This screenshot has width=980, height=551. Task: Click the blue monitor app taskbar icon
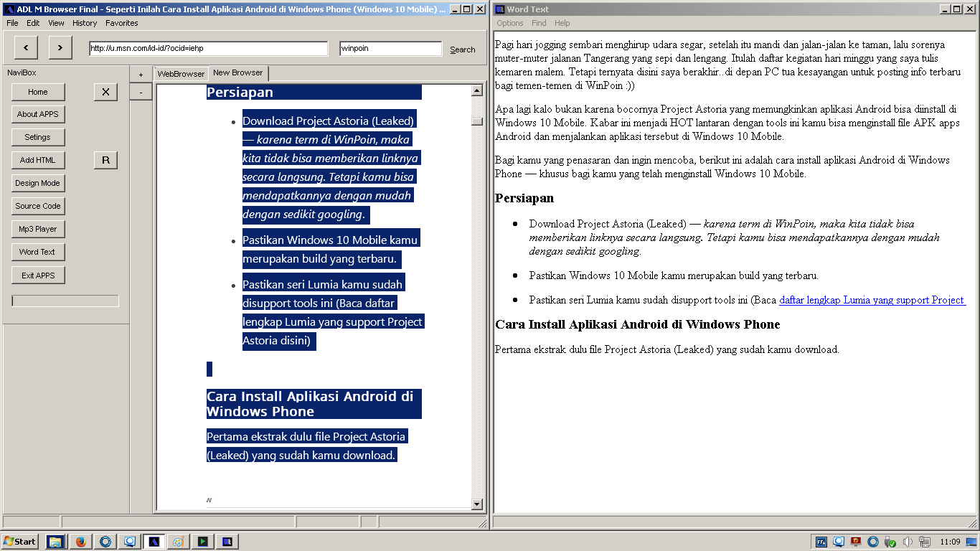(130, 542)
